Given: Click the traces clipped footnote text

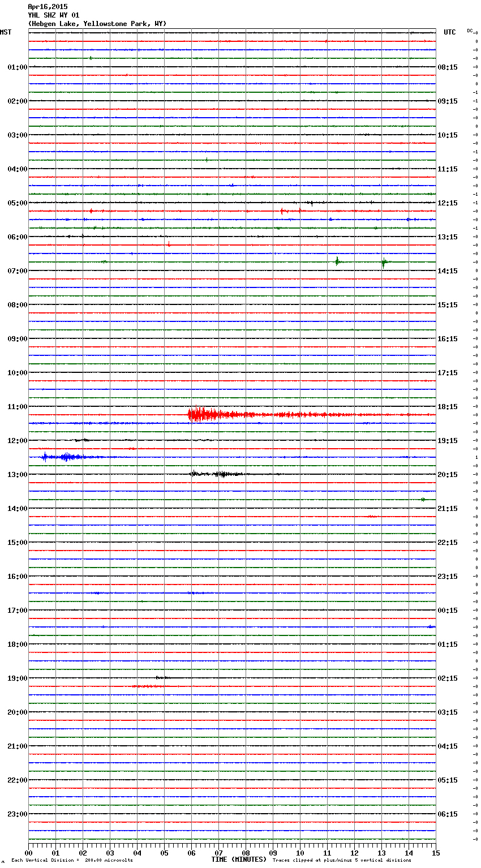Looking at the screenshot, I should pyautogui.click(x=342, y=861).
